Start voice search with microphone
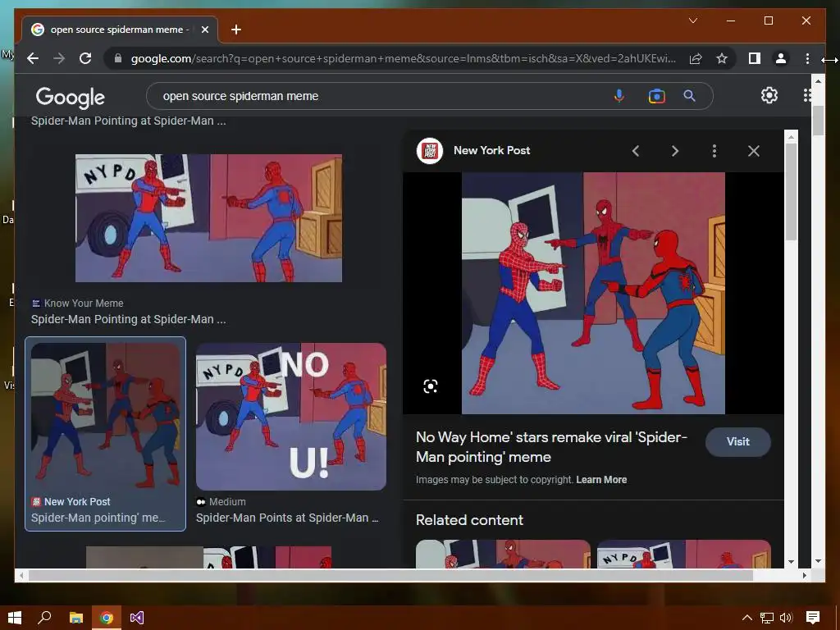 click(x=619, y=96)
